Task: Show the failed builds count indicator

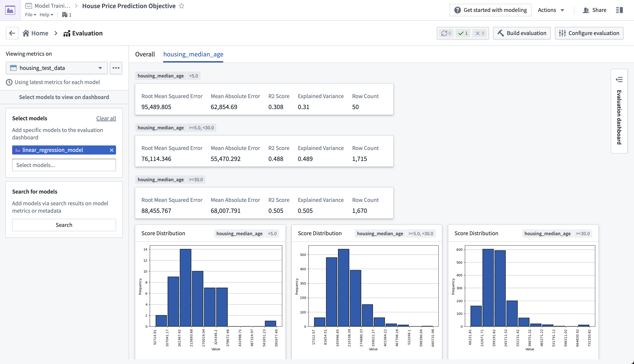Action: tap(480, 33)
